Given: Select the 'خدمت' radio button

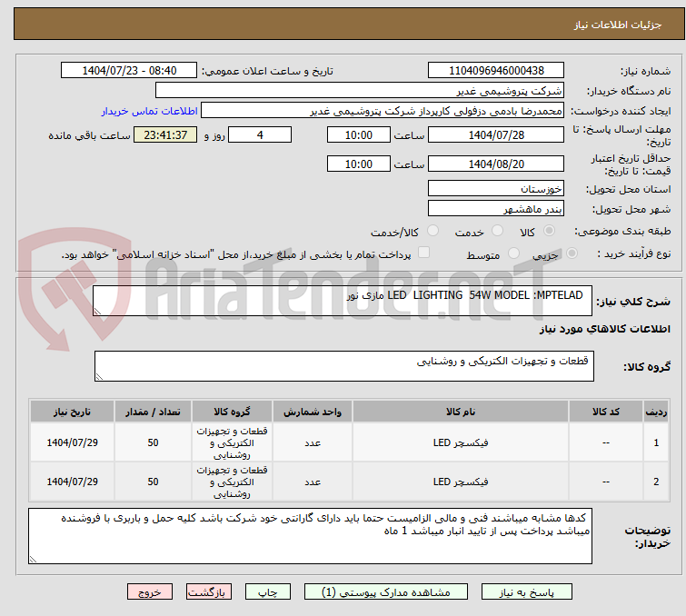Looking at the screenshot, I should (497, 231).
